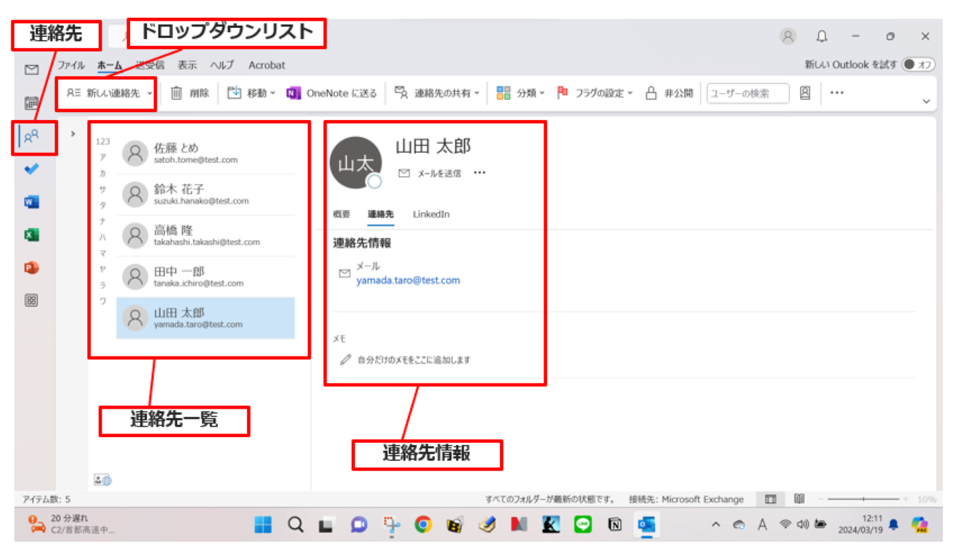Open the To Do tasks icon
Image resolution: width=960 pixels, height=560 pixels.
(31, 169)
